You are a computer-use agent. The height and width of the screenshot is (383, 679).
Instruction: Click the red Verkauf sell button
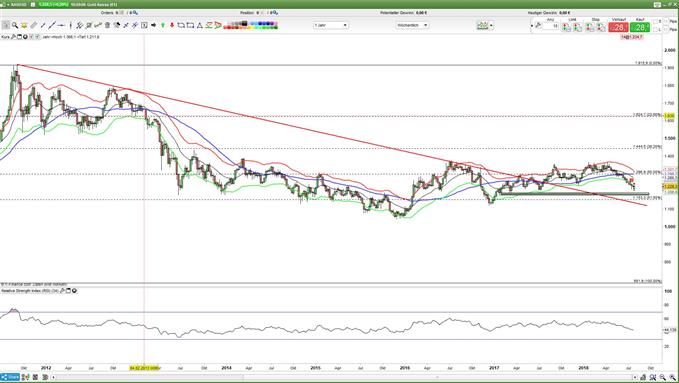coord(618,27)
